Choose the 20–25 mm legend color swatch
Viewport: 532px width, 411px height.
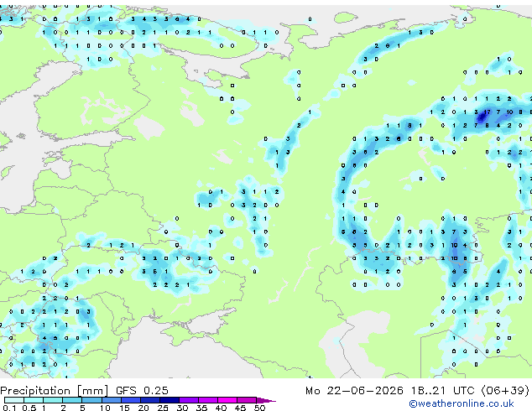149,400
